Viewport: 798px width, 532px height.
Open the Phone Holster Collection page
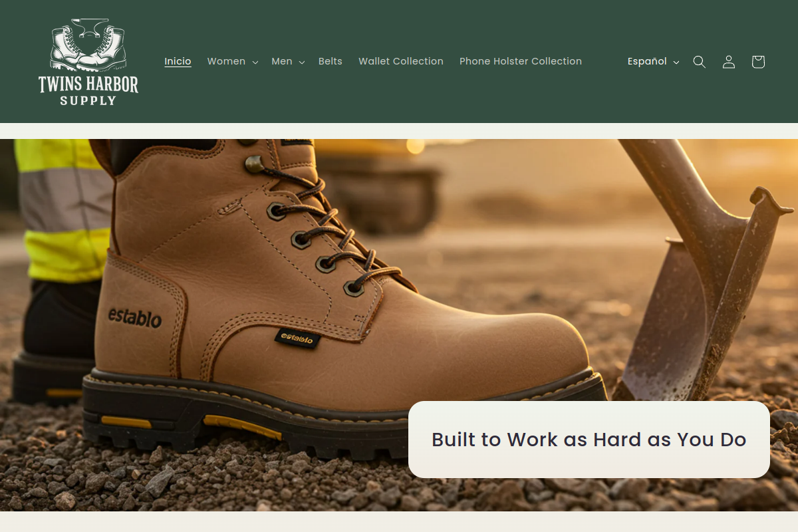521,61
